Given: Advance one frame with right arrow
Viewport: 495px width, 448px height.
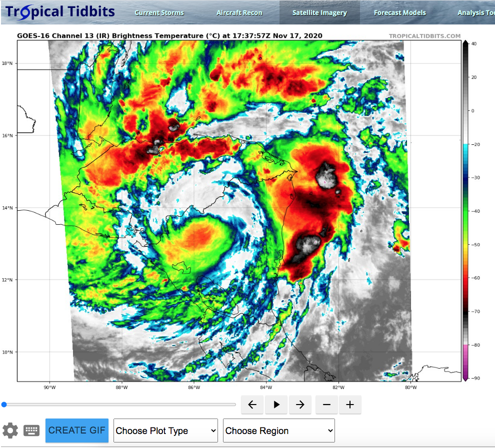Looking at the screenshot, I should click(300, 405).
